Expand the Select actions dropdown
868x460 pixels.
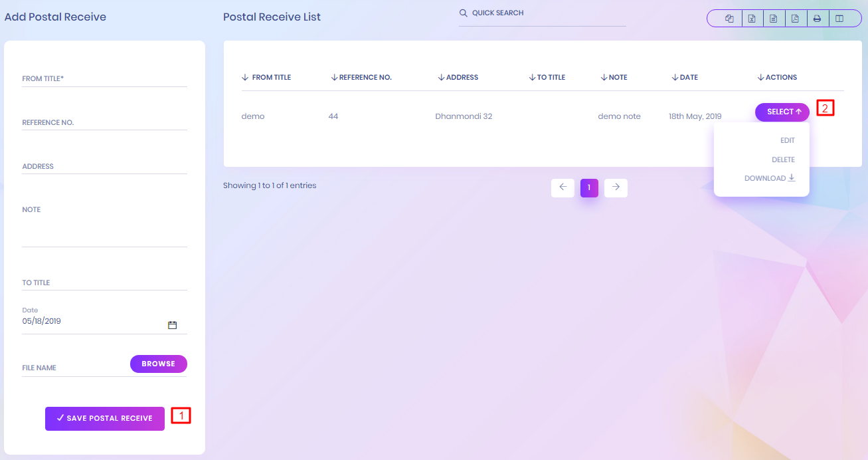pyautogui.click(x=782, y=112)
